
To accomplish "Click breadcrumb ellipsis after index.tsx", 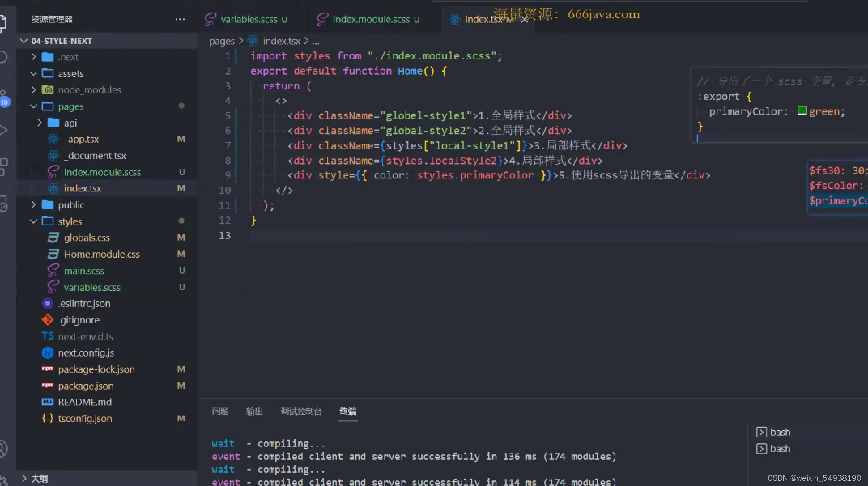I will (316, 41).
